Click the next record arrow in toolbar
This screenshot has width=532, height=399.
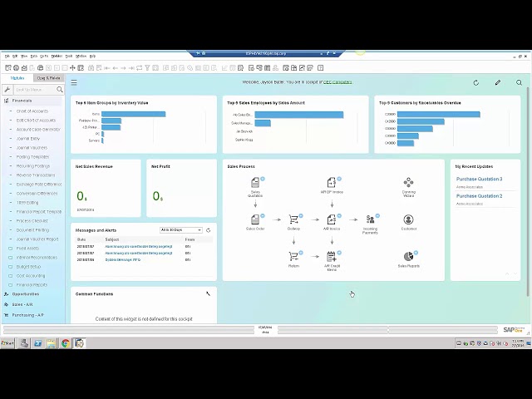coord(123,68)
